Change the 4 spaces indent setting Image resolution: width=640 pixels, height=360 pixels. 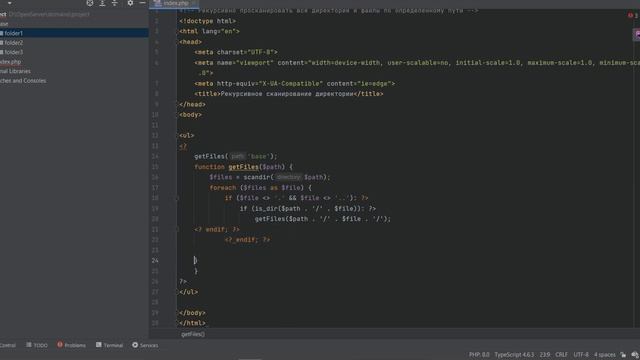click(x=604, y=355)
